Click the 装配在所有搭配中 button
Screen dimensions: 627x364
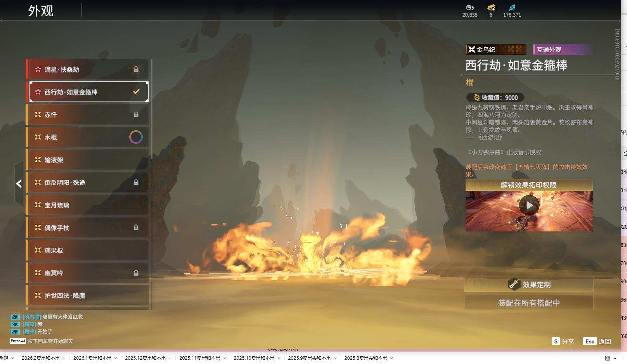pos(529,303)
